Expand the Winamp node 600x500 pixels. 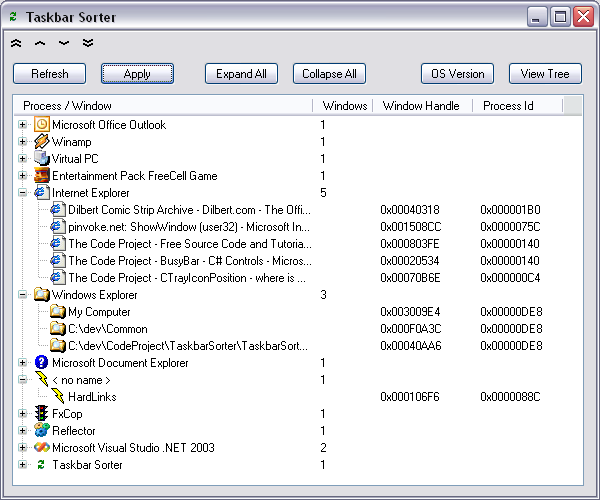point(22,142)
